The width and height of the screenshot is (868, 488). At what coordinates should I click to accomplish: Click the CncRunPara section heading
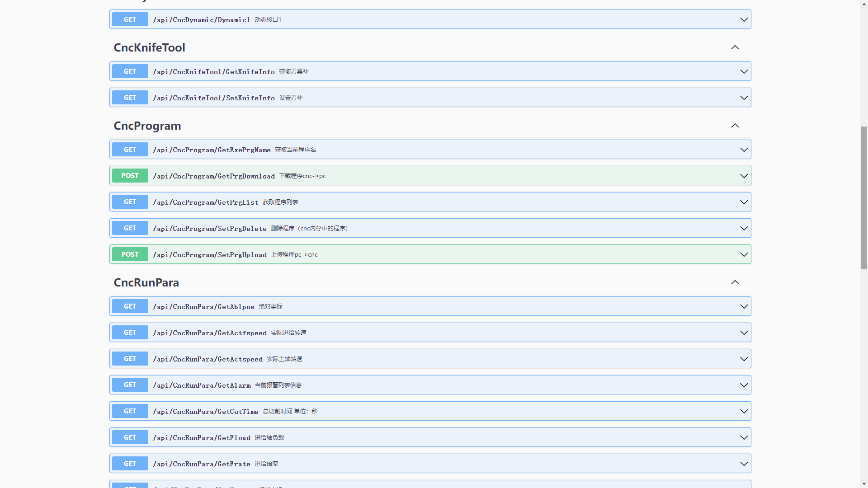146,282
